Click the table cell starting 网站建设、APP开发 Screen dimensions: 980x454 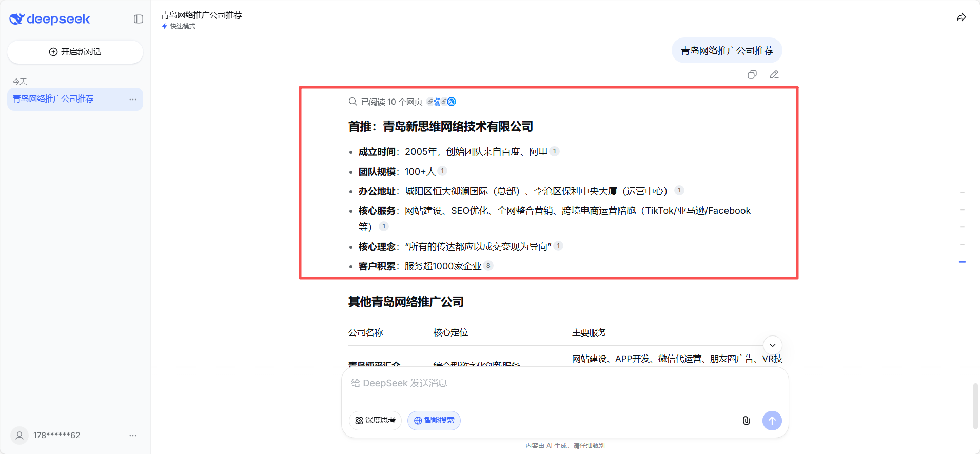point(677,359)
